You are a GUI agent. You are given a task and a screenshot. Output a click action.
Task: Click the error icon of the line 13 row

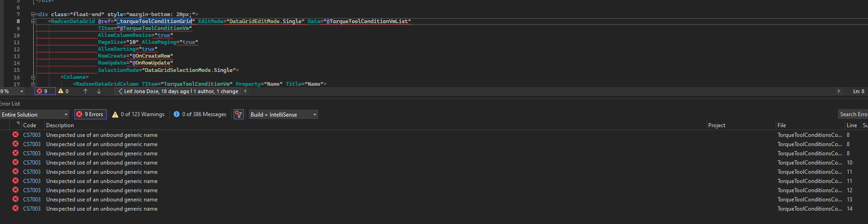click(15, 199)
